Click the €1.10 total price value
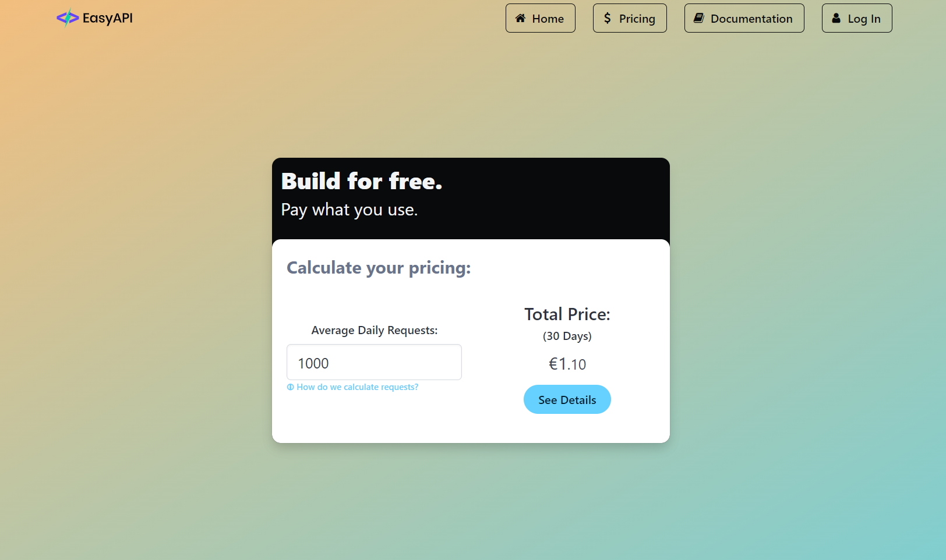This screenshot has width=946, height=560. (567, 364)
